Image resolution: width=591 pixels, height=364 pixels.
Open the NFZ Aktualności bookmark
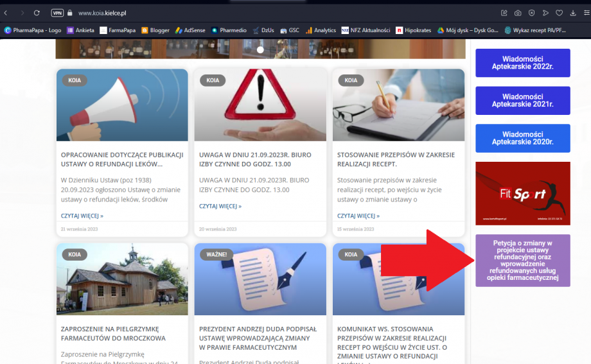point(366,30)
